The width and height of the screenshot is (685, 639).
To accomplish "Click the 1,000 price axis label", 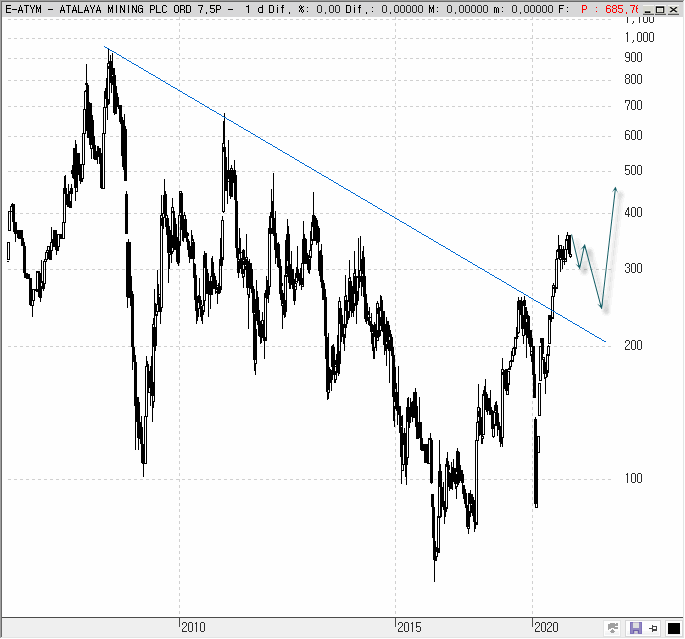I will pos(640,38).
